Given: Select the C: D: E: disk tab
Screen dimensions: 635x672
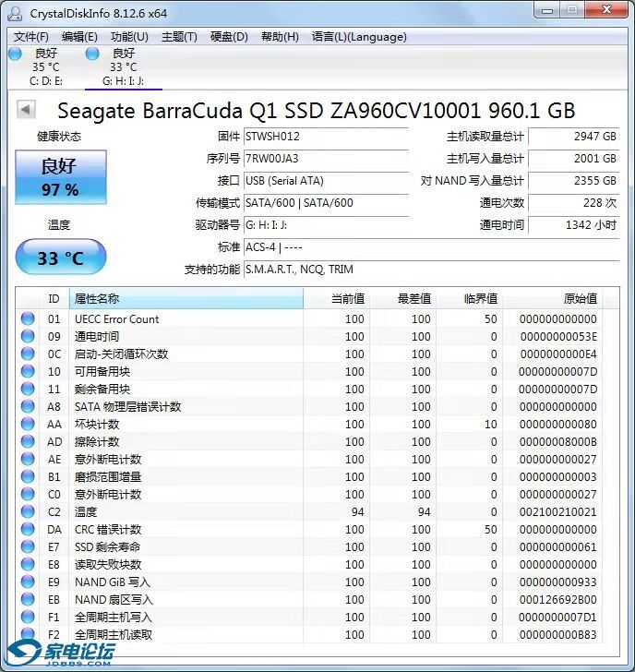Looking at the screenshot, I should (46, 66).
